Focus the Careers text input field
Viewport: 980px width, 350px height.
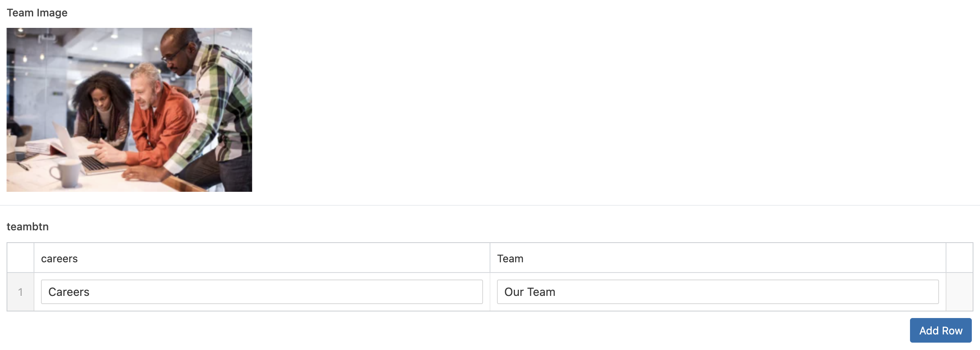click(262, 292)
